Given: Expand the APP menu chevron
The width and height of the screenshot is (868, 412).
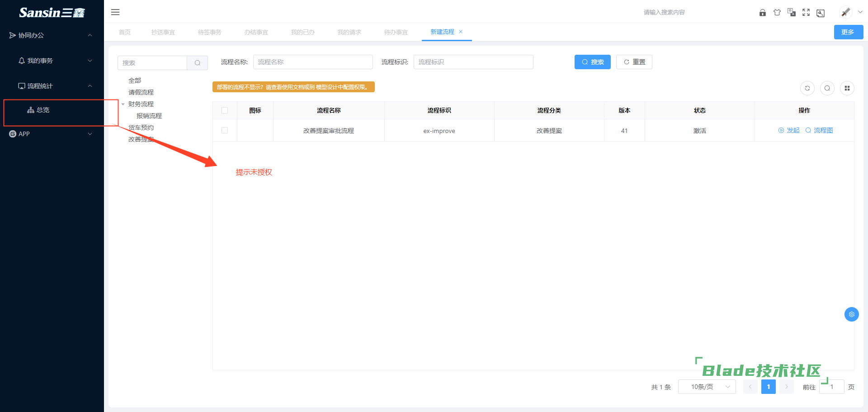Looking at the screenshot, I should click(90, 134).
